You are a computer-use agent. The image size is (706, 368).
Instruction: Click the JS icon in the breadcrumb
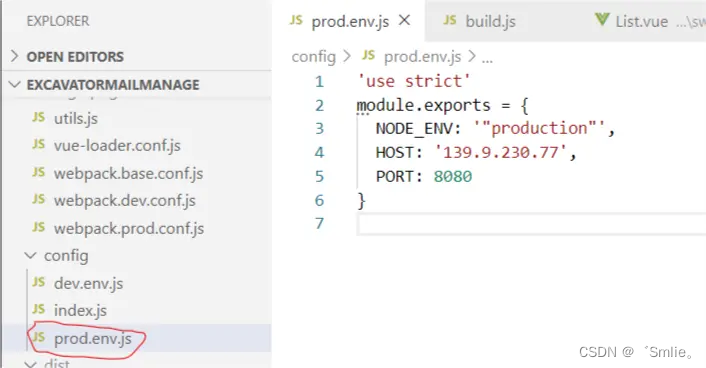click(x=368, y=56)
